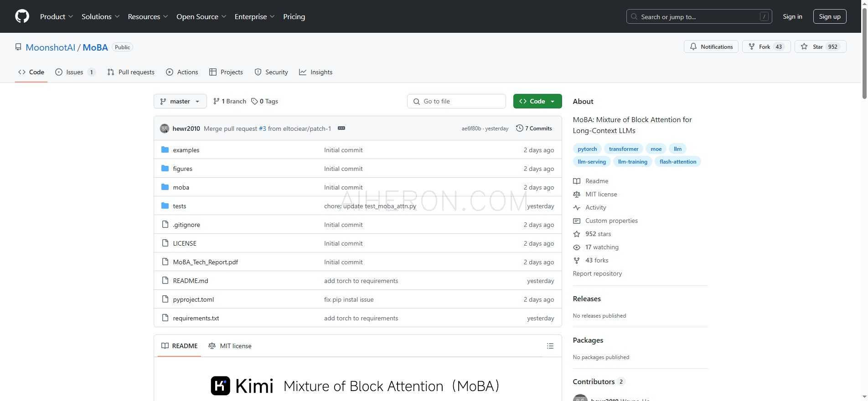Click the llm-serving topic tag
This screenshot has width=868, height=401.
tap(592, 162)
